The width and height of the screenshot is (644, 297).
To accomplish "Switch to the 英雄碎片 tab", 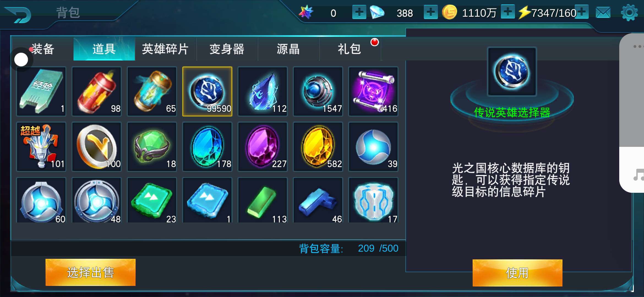I will [x=165, y=49].
